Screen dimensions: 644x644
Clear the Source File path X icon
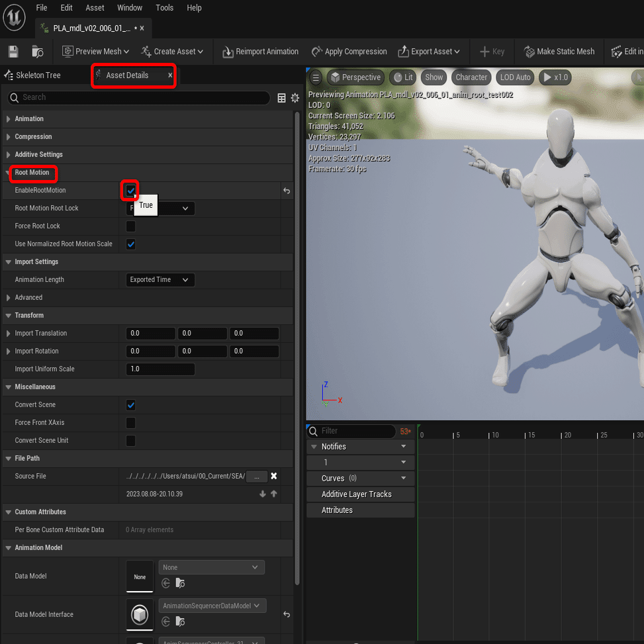pyautogui.click(x=273, y=476)
